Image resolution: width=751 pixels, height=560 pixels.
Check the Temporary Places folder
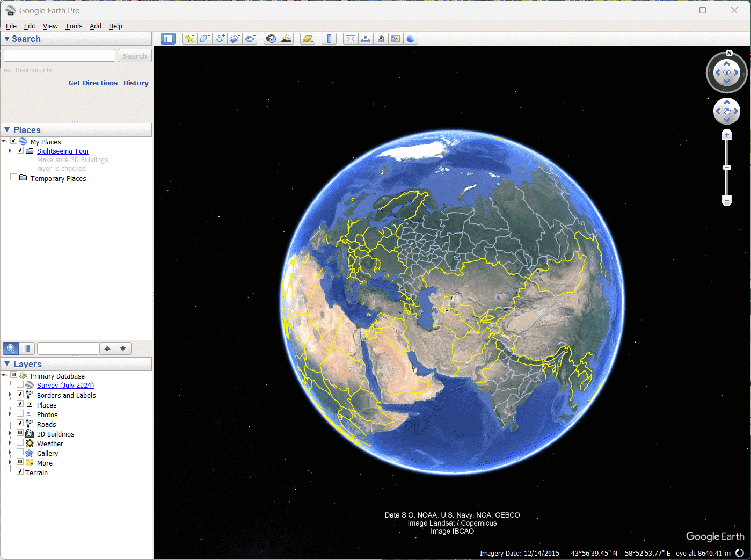point(13,177)
